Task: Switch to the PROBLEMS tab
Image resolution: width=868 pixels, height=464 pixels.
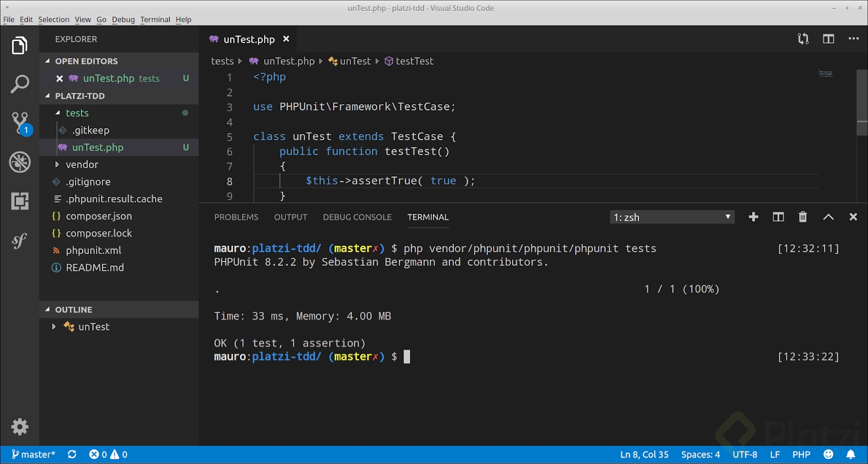Action: 237,217
